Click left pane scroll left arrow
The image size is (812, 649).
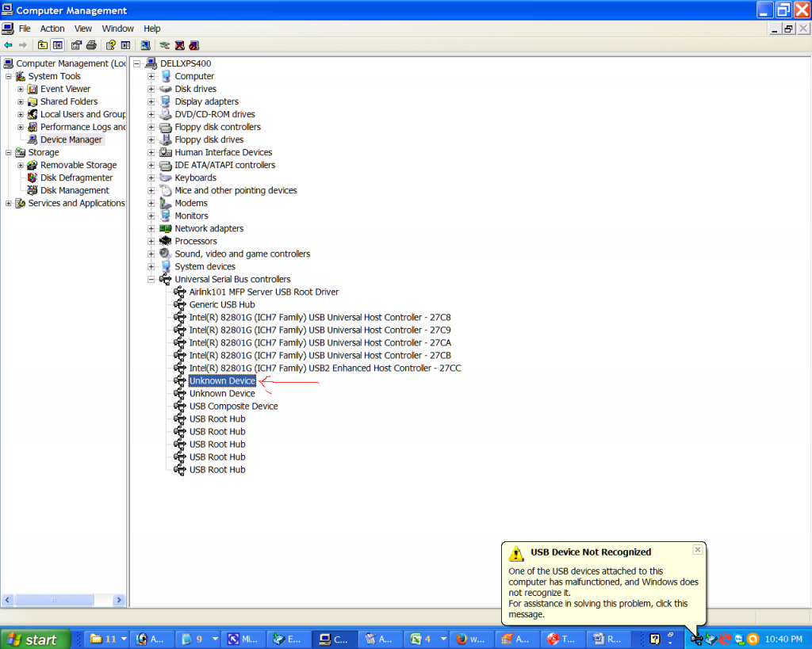click(x=7, y=600)
